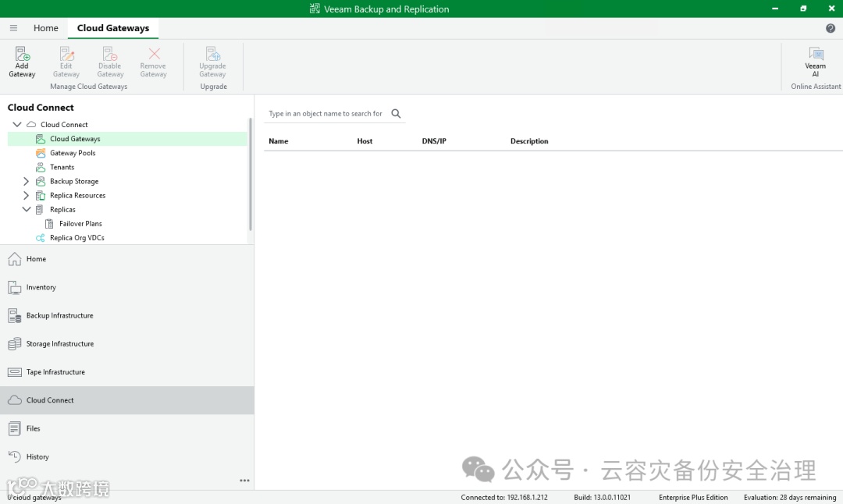The width and height of the screenshot is (843, 504).
Task: Select Replica Org VDCs in the tree
Action: point(76,237)
